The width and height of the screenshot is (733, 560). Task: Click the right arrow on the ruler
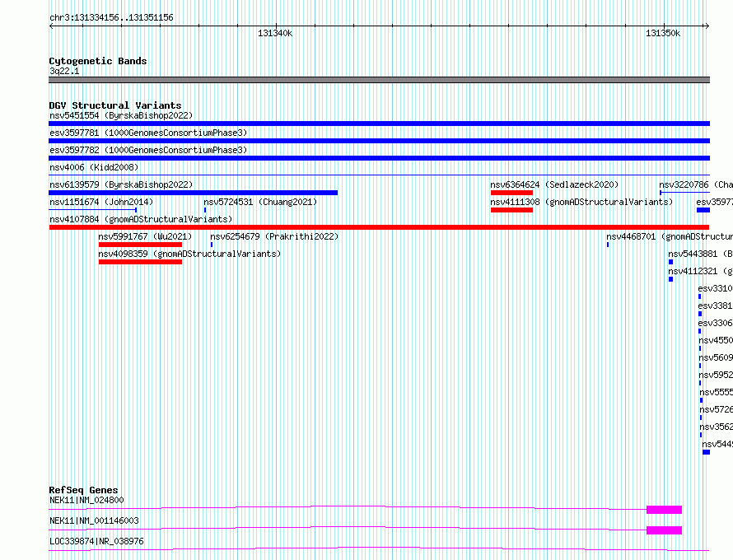click(707, 26)
